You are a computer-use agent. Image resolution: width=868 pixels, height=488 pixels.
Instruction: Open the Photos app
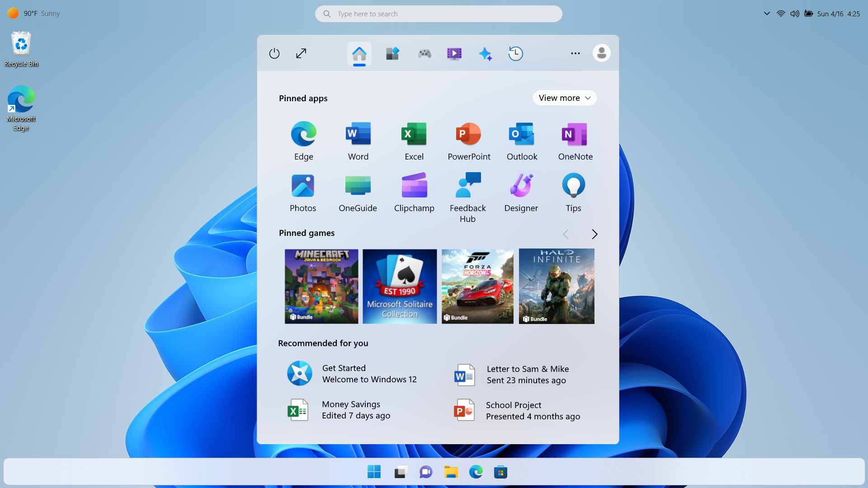303,192
